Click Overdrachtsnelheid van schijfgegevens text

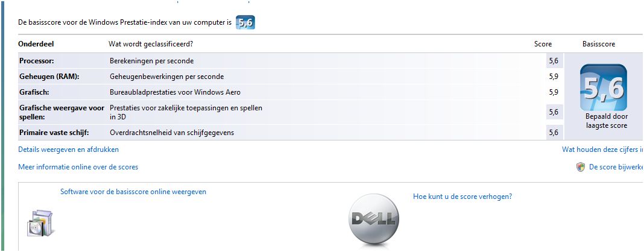tap(172, 133)
